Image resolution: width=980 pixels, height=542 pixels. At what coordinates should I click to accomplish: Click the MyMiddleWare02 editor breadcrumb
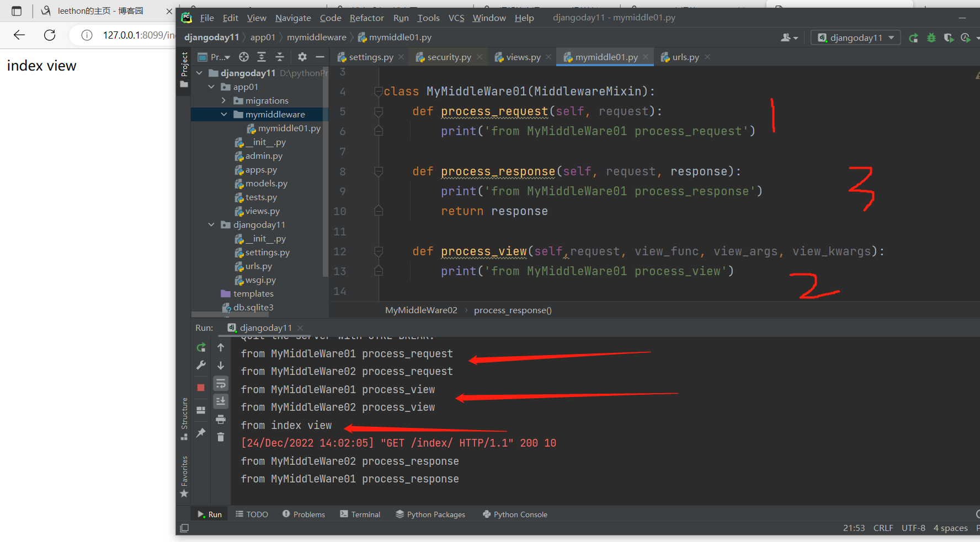tap(421, 310)
